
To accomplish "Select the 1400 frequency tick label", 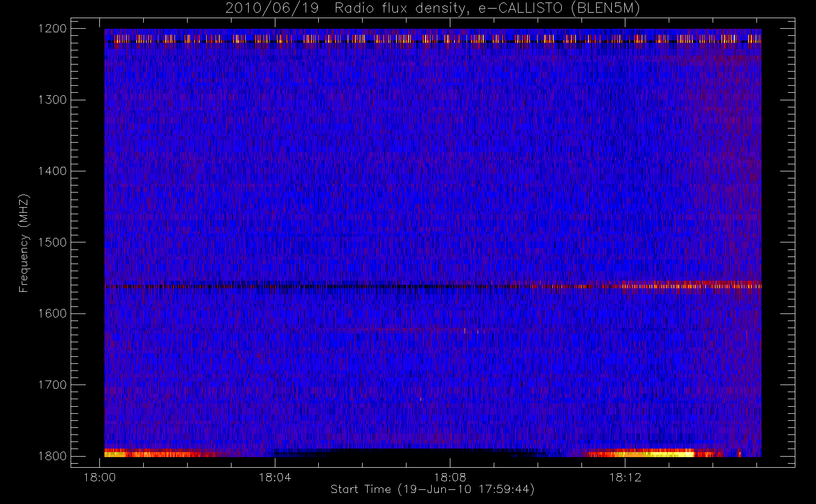I will click(x=52, y=171).
